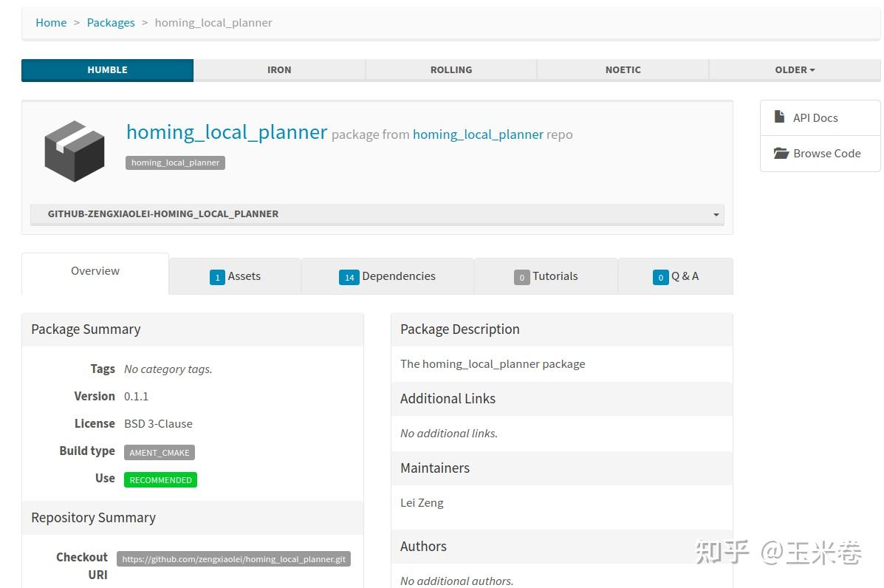Click the 1 Assets badge
Screen dimensions: 884x588
click(x=217, y=277)
